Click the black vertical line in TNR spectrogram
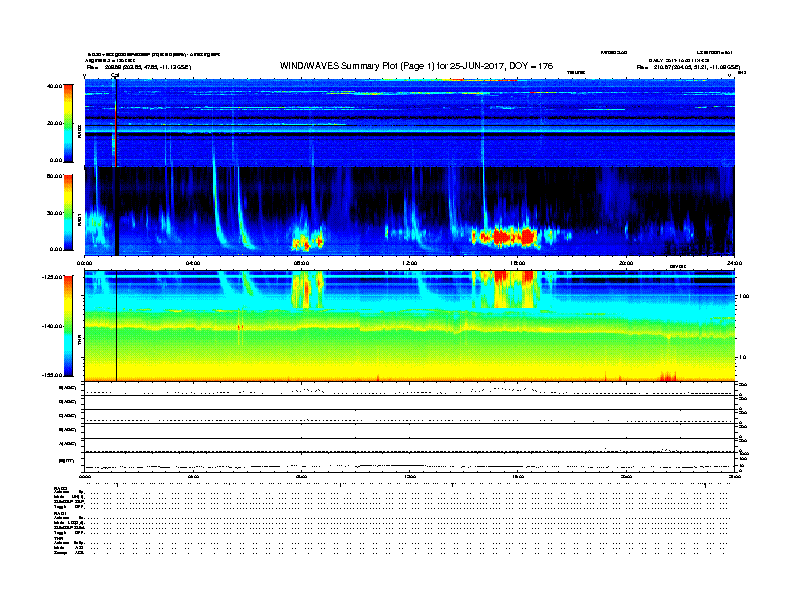This screenshot has height=612, width=792. click(117, 326)
